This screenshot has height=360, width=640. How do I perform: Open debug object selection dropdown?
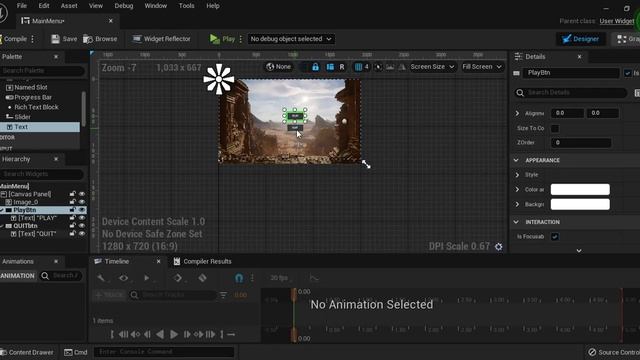click(x=291, y=39)
